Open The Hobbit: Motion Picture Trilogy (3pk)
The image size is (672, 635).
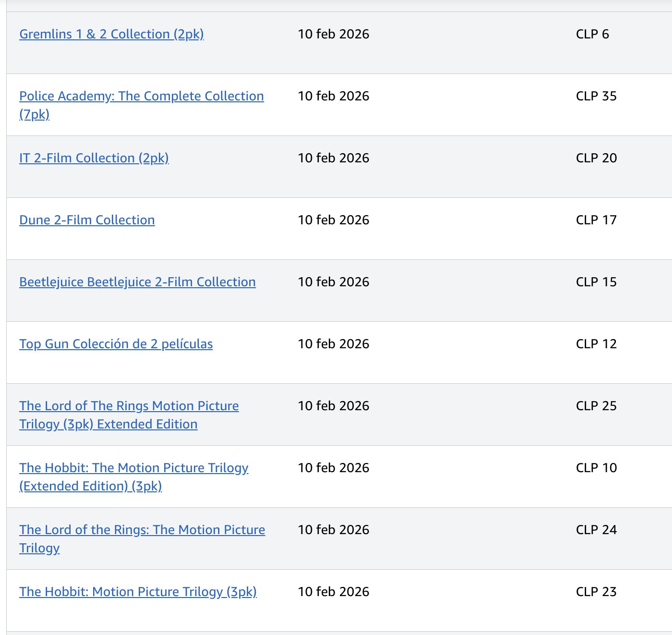tap(138, 592)
